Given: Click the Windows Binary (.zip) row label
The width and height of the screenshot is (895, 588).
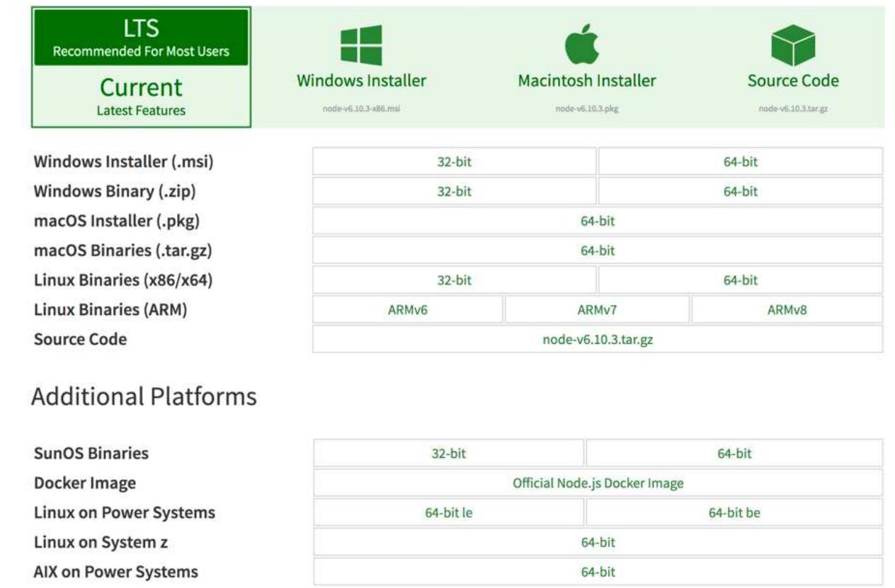Looking at the screenshot, I should click(x=114, y=191).
